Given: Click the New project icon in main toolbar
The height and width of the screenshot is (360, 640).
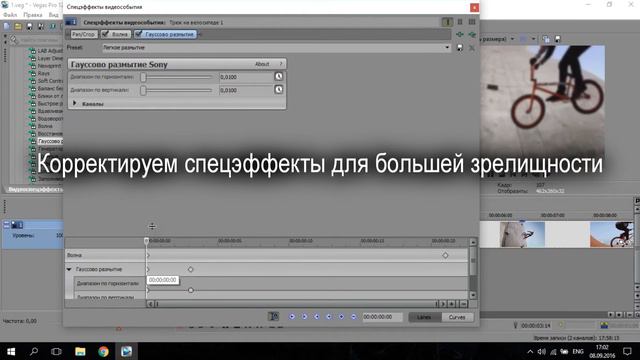Looking at the screenshot, I should [x=7, y=27].
